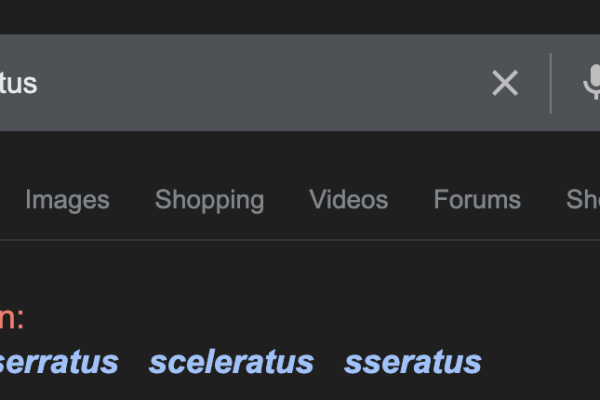Show image results for this search

pos(67,200)
